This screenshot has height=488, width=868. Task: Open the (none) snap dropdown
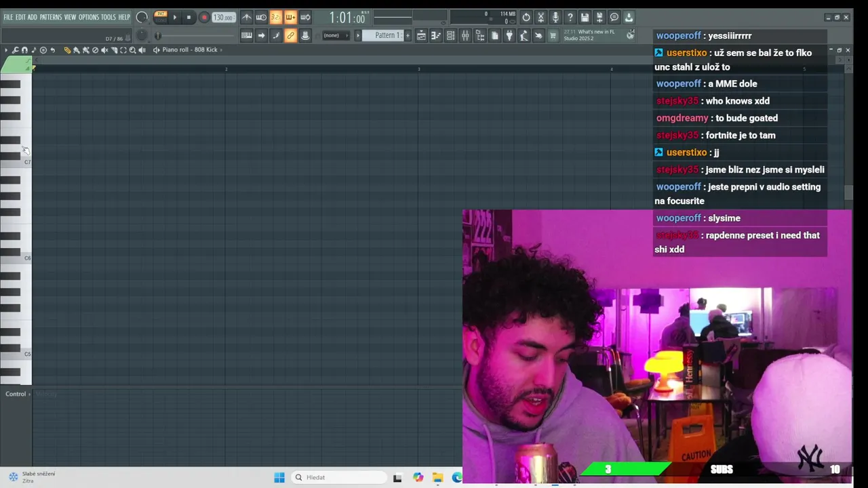(336, 36)
